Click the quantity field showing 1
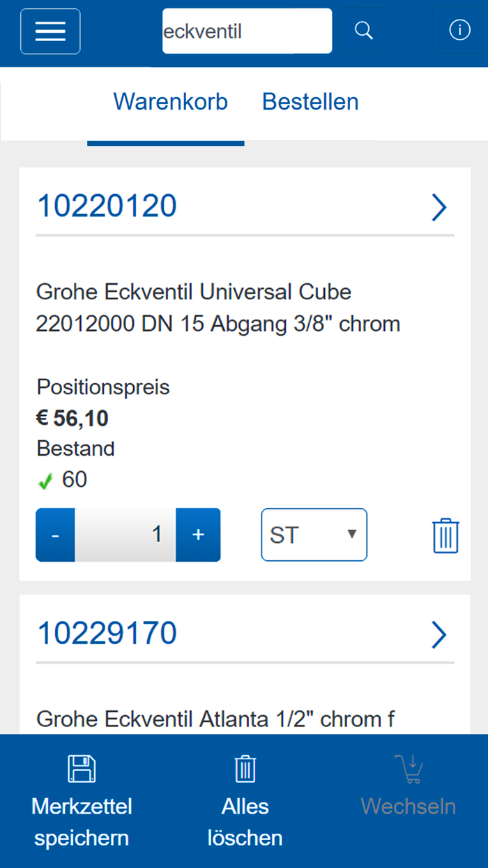Screen dimensions: 488x868 click(125, 535)
